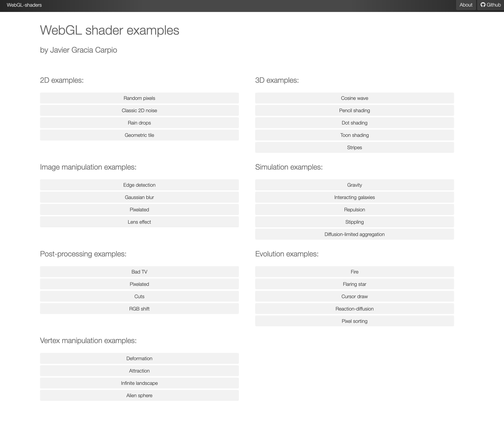
Task: Open the Stripes example
Action: coord(354,147)
